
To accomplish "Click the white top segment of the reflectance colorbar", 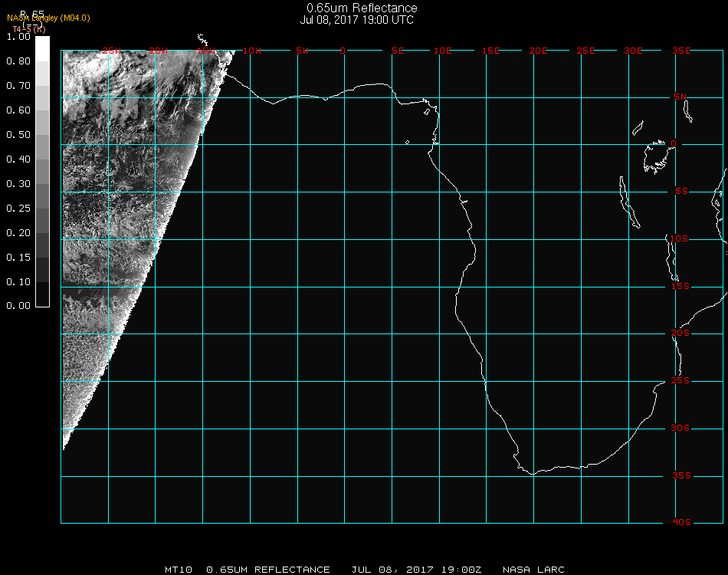I will click(42, 49).
